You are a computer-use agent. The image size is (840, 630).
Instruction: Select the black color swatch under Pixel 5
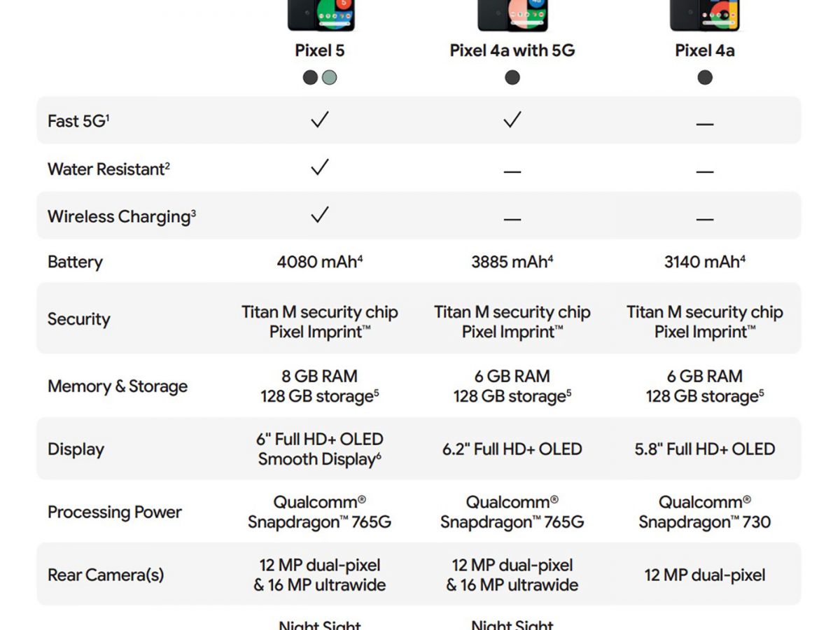pyautogui.click(x=310, y=78)
